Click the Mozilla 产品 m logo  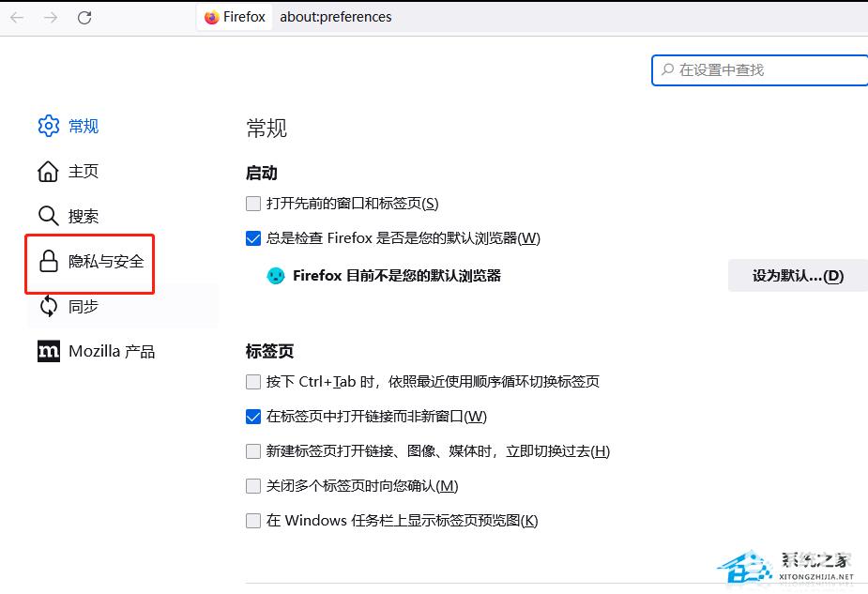(x=49, y=351)
